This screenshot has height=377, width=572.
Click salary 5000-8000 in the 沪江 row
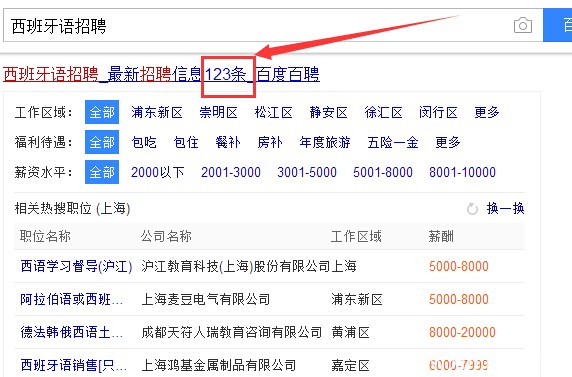coord(459,266)
